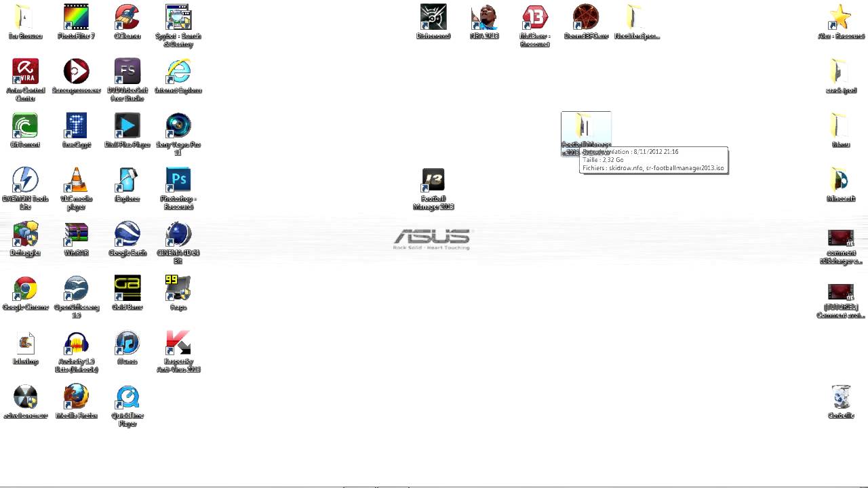
Task: Select the '[TUTORIEL] Comment crack' video file
Action: click(x=841, y=293)
